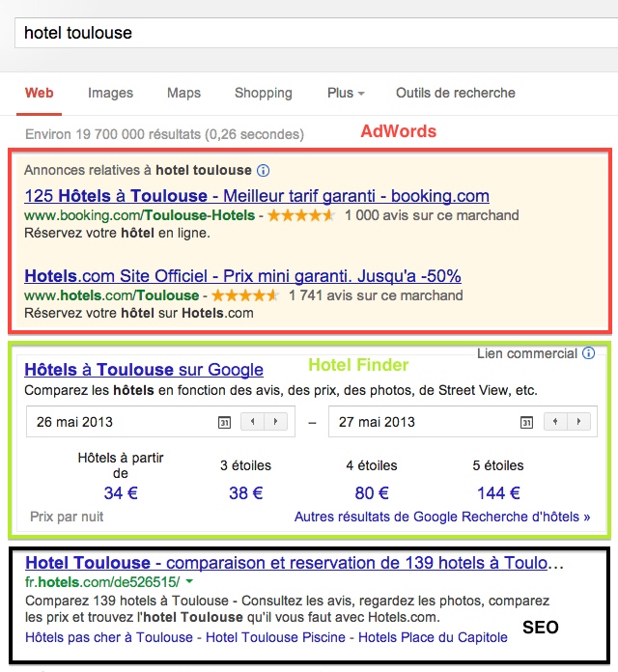
Task: Click 1 741 avis sur ce marchand
Action: [x=376, y=295]
